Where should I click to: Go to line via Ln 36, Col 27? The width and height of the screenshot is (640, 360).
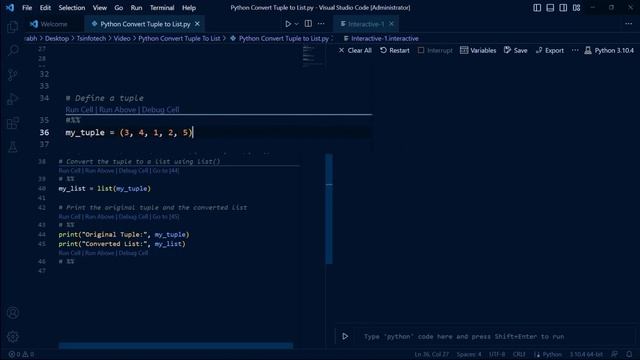[x=431, y=354]
